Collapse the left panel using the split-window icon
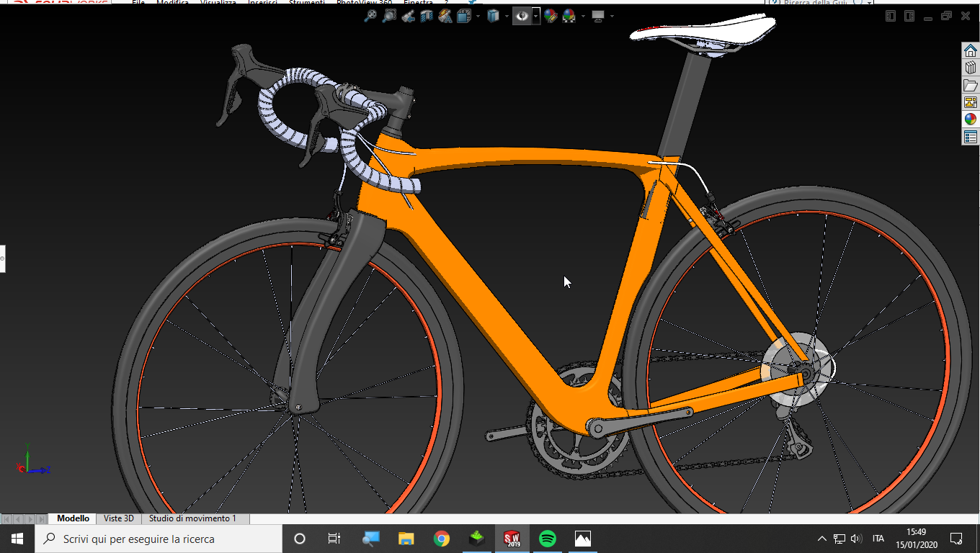This screenshot has height=553, width=980. (891, 16)
